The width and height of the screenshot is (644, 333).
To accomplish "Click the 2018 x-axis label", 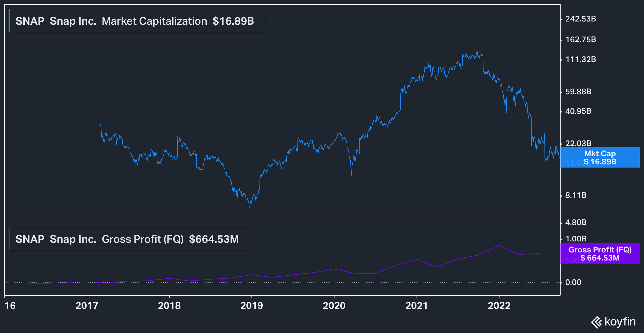I will tap(169, 306).
